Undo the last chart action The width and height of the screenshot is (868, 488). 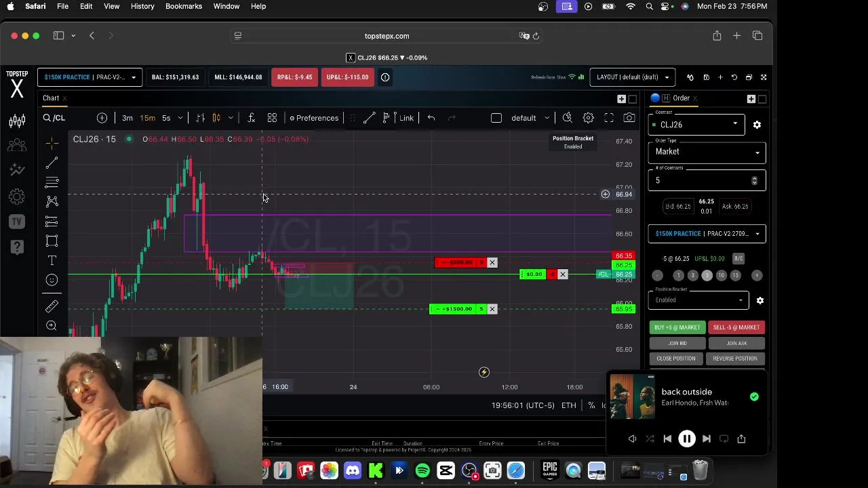click(x=431, y=118)
